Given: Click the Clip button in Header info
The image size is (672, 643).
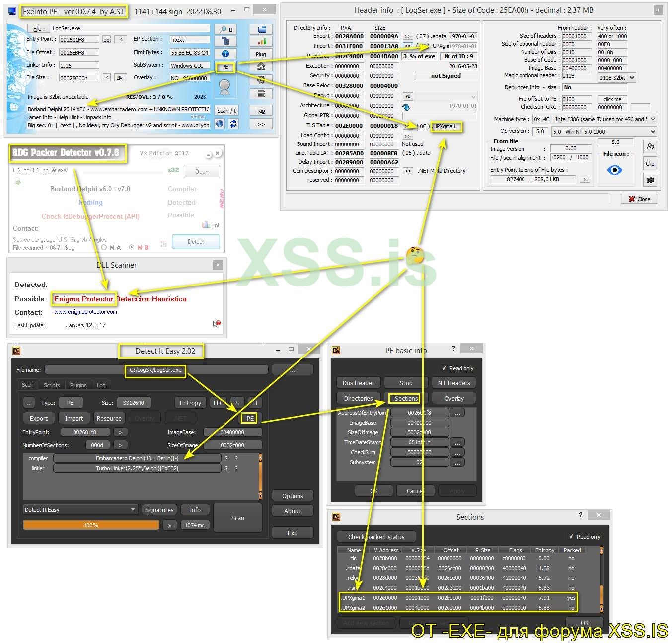Looking at the screenshot, I should [650, 163].
